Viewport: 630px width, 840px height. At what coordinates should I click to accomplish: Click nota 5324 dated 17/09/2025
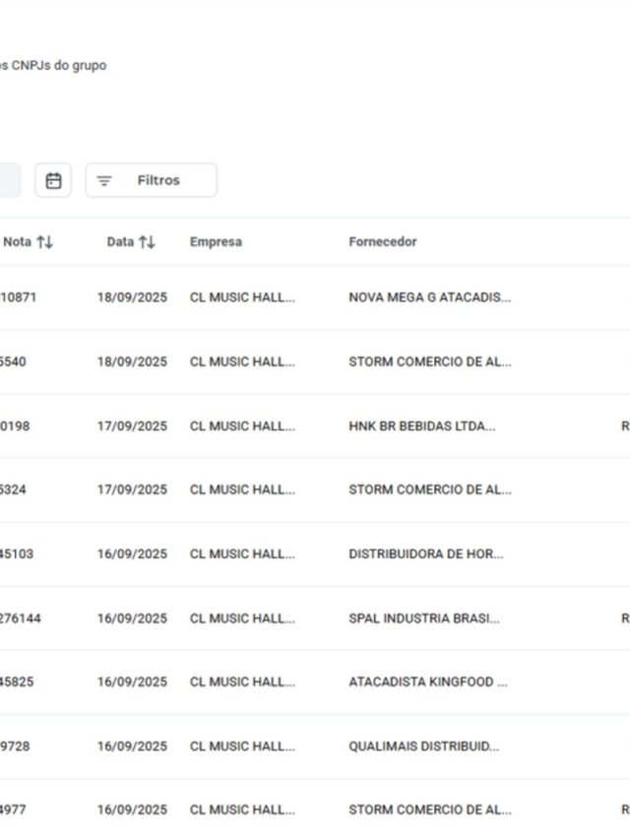click(x=13, y=489)
